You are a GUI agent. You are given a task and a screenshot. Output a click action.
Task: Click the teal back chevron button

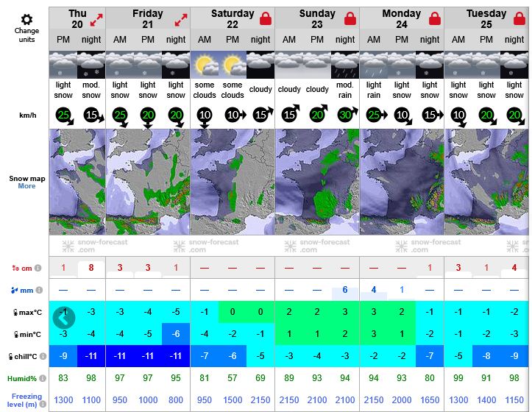pyautogui.click(x=64, y=318)
